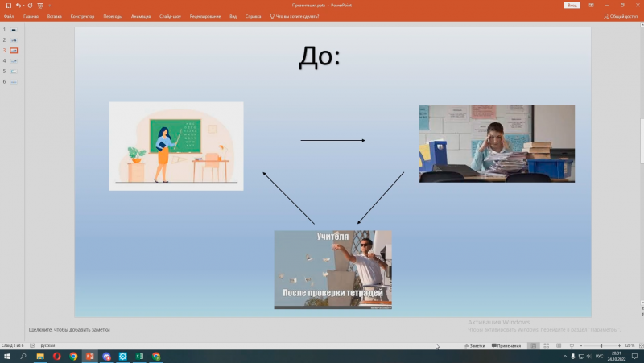Open the undo history dropdown arrow
This screenshot has height=363, width=644.
tap(23, 6)
